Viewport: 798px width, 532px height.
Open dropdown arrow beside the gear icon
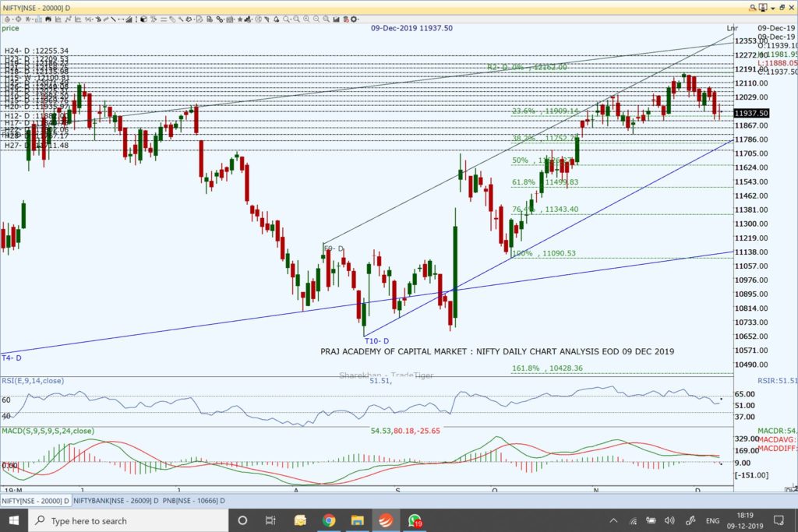coord(358,19)
